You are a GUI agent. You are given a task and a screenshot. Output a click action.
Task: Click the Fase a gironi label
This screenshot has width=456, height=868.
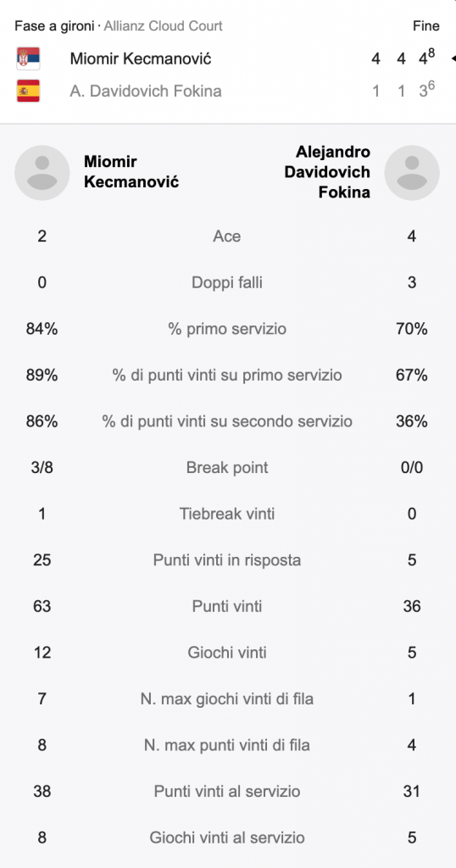coord(54,25)
